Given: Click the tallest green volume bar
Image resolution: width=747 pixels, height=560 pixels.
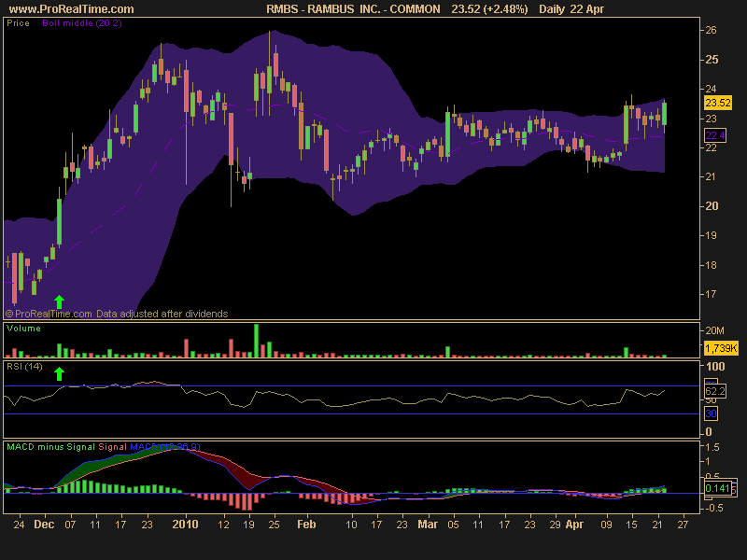Looking at the screenshot, I should (256, 341).
